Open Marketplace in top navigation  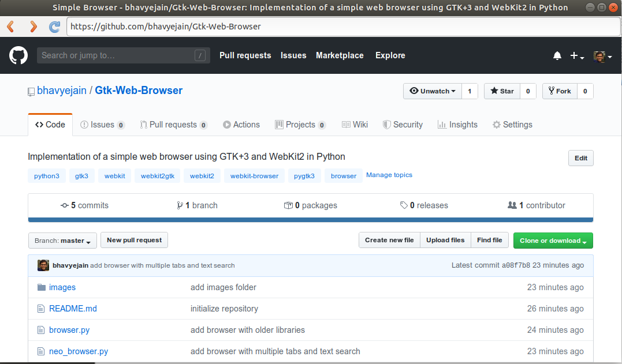[x=340, y=55]
